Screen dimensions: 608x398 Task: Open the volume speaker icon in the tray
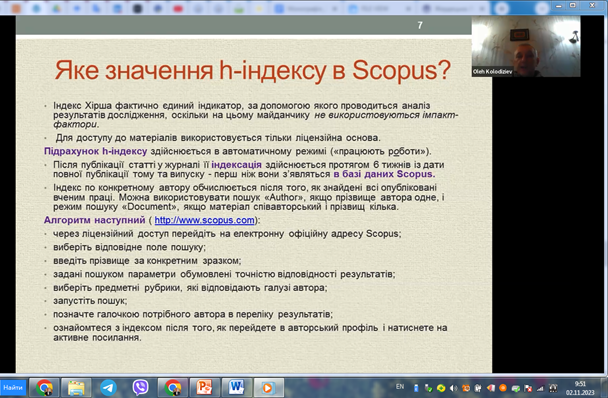(x=453, y=388)
